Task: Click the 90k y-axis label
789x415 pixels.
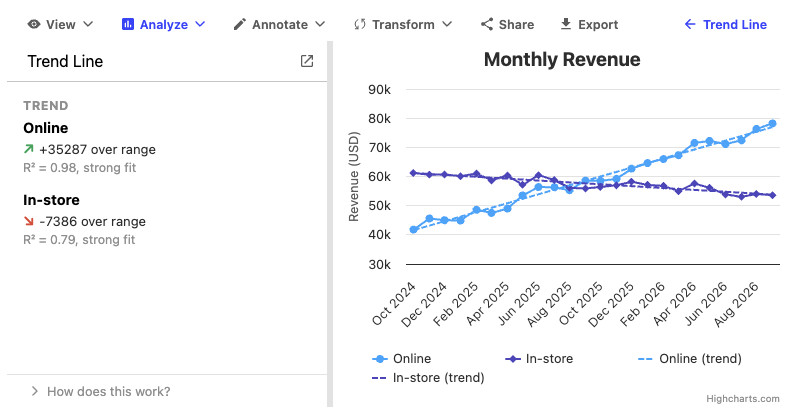Action: coord(379,90)
